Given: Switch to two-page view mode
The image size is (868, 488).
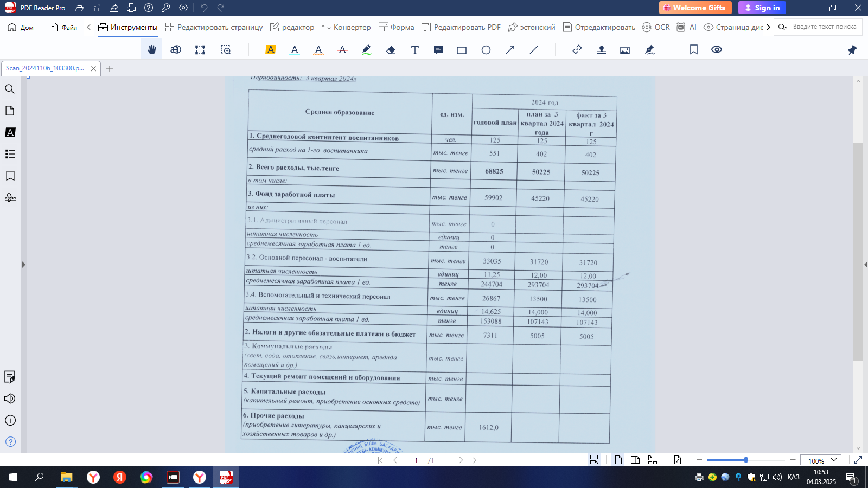Looking at the screenshot, I should pos(635,460).
